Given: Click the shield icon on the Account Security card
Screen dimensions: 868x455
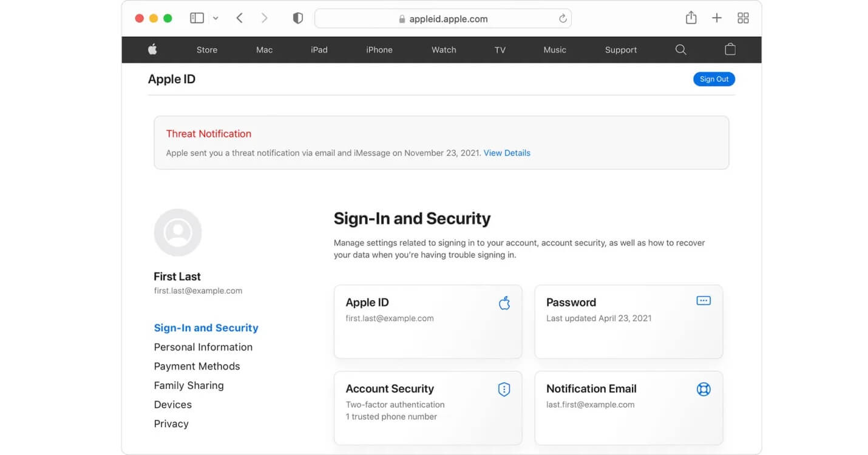Looking at the screenshot, I should tap(504, 389).
